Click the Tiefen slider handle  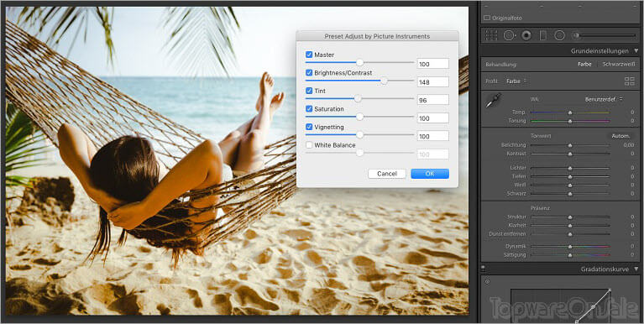[x=570, y=177]
